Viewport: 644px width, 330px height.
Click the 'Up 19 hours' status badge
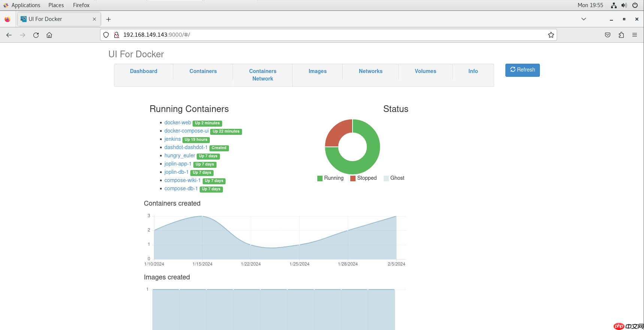click(196, 140)
